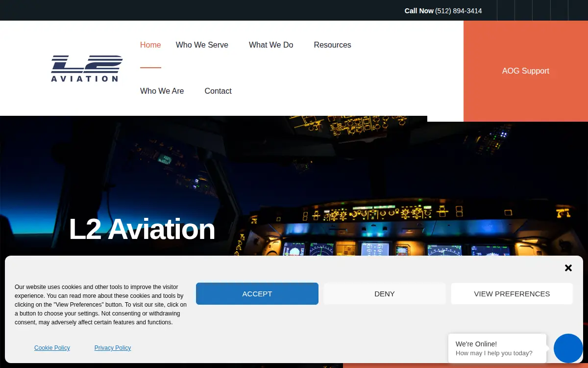Open the Cookie Policy link
This screenshot has height=368, width=588.
pos(52,348)
